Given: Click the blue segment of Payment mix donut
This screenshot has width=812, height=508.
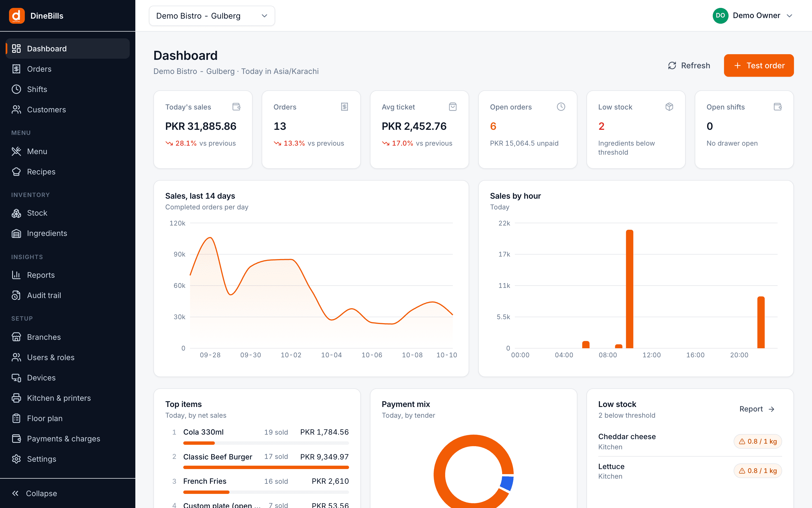Looking at the screenshot, I should click(507, 483).
